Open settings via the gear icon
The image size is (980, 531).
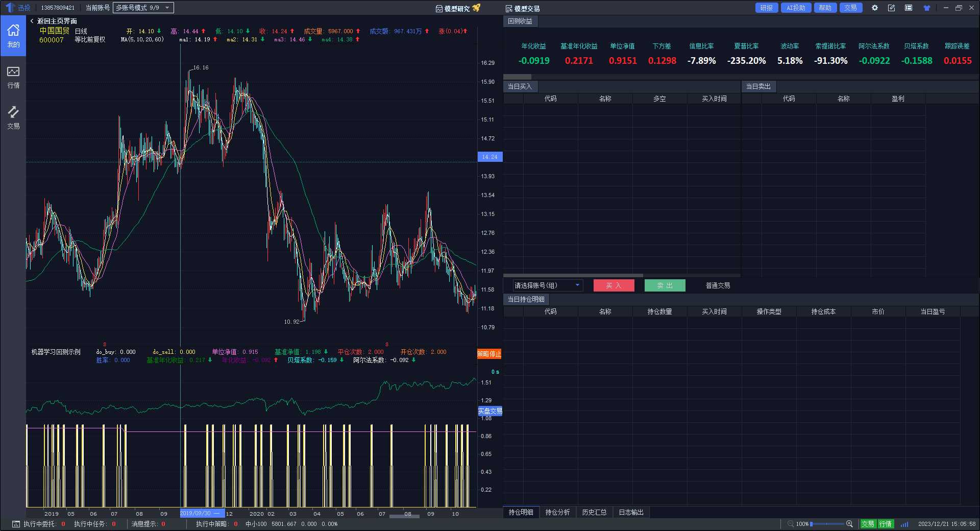874,8
